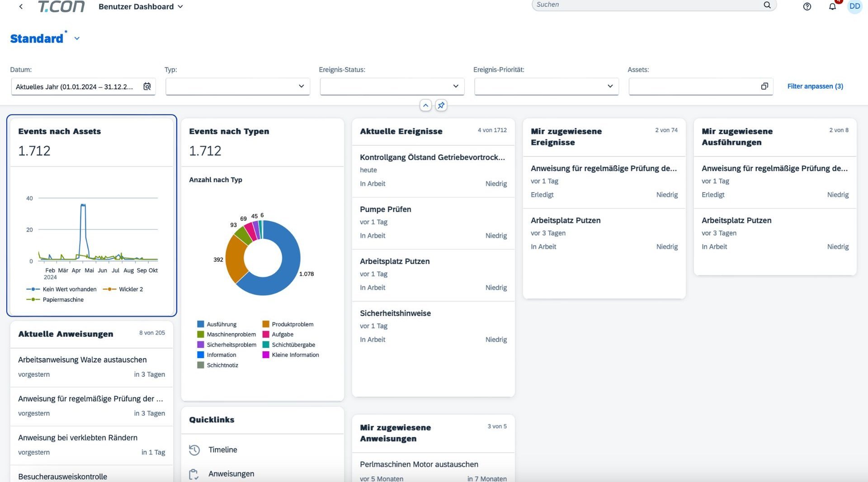Viewport: 868px width, 482px height.
Task: Open the Aktuelle Ereignisse card header
Action: tap(434, 132)
